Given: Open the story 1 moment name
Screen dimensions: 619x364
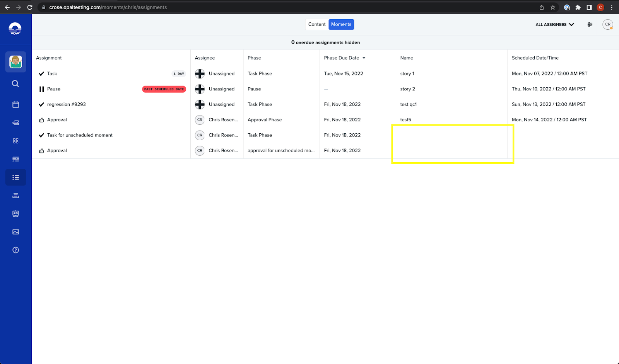Looking at the screenshot, I should (x=407, y=73).
